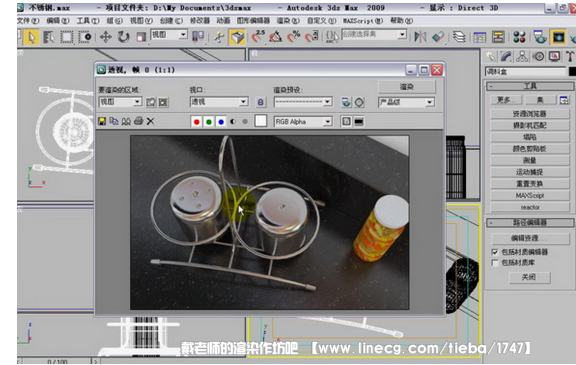Click Auto Region Selected icon
The image size is (576, 365).
[x=163, y=102]
